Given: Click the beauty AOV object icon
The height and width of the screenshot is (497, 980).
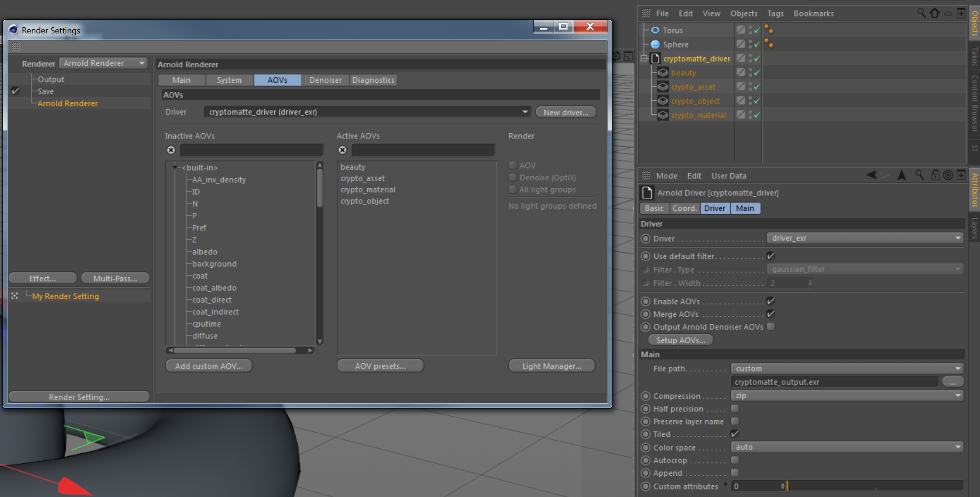Looking at the screenshot, I should [663, 72].
